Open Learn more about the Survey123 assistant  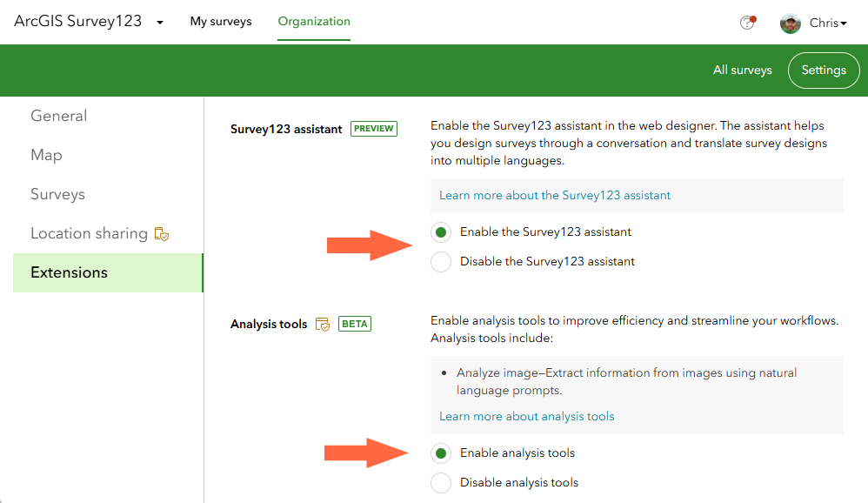click(x=554, y=195)
